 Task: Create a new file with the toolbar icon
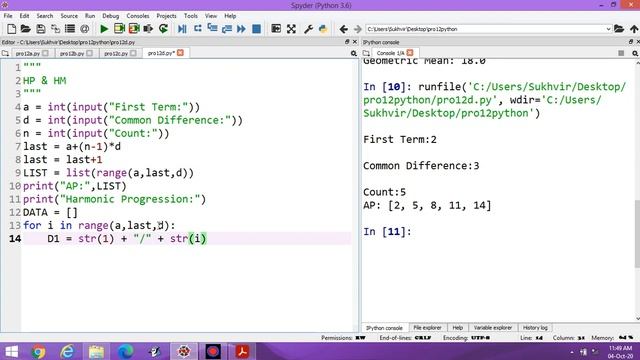pyautogui.click(x=11, y=29)
